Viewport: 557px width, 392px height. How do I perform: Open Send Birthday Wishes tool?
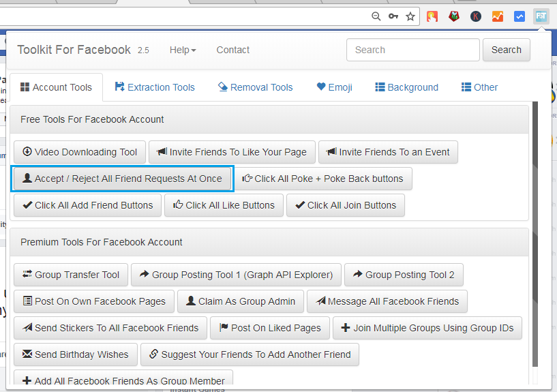[75, 355]
